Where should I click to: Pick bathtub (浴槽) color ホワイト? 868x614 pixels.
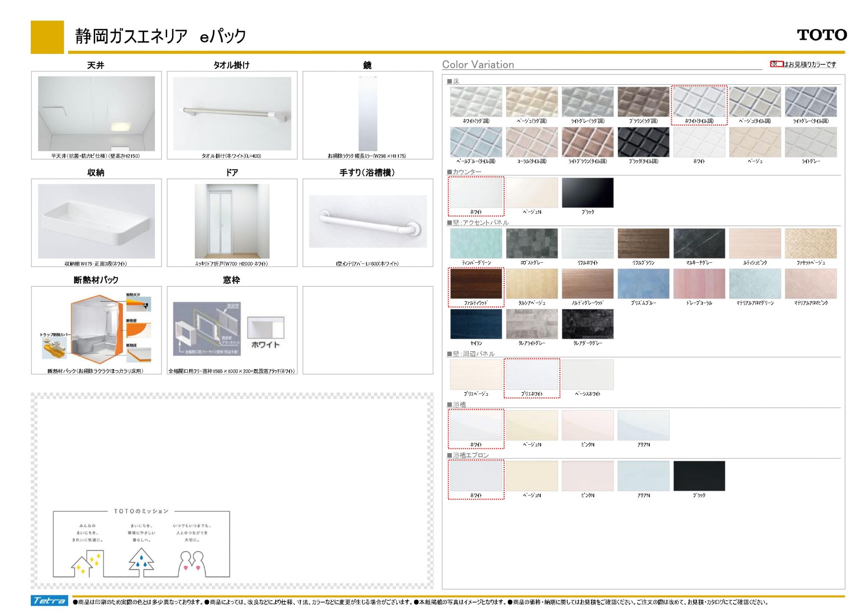coord(476,426)
